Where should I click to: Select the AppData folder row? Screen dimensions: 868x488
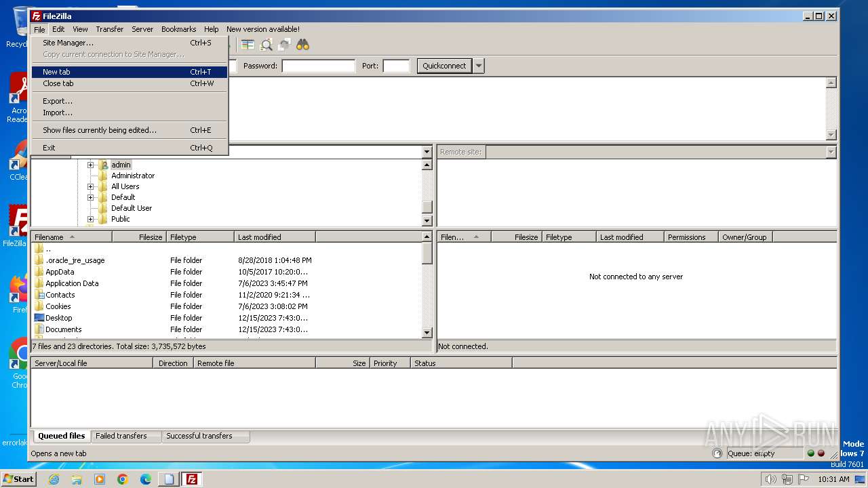click(226, 272)
